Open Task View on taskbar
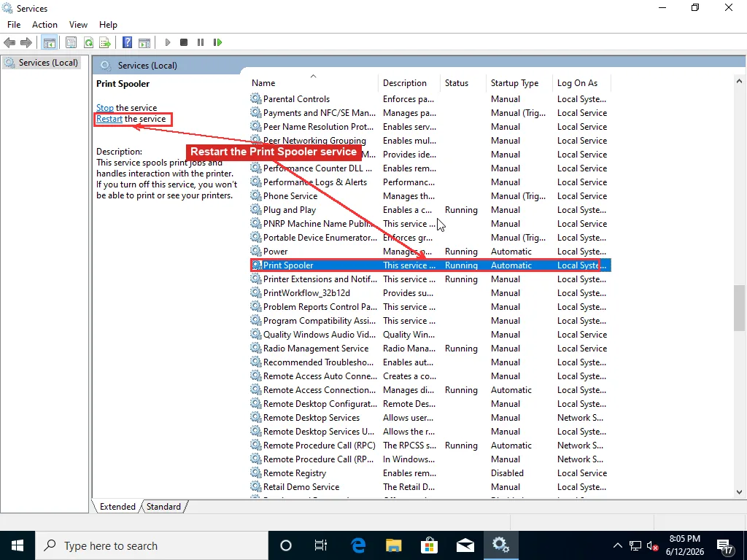The height and width of the screenshot is (560, 747). coord(321,545)
